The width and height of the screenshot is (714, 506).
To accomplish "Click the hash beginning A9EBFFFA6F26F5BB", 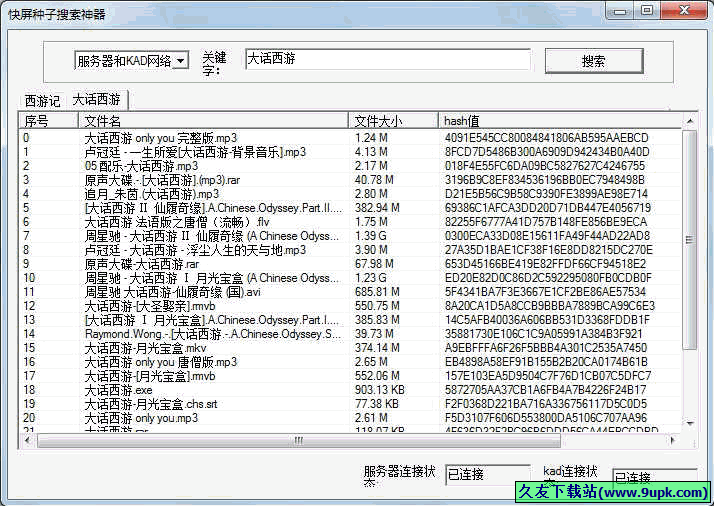I will (546, 348).
